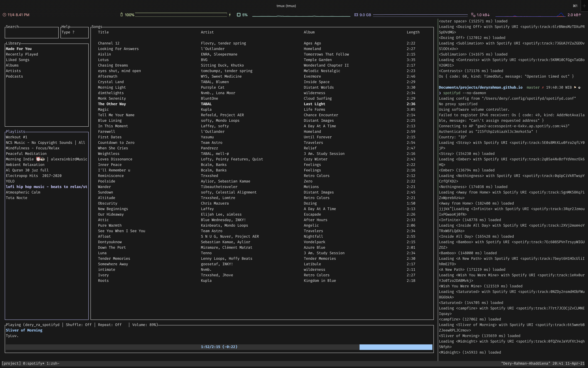
Task: Open Podcasts in Library
Action: (14, 76)
